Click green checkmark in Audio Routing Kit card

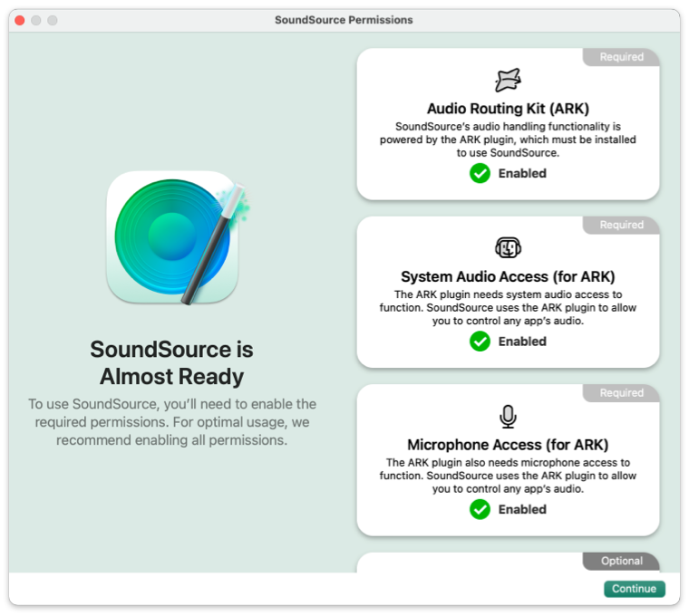[x=480, y=173]
